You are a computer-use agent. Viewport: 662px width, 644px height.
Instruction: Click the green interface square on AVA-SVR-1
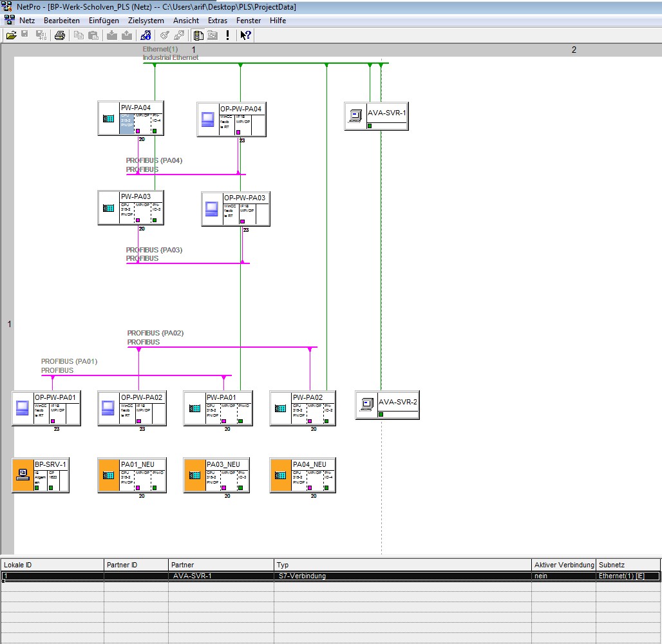click(x=370, y=126)
